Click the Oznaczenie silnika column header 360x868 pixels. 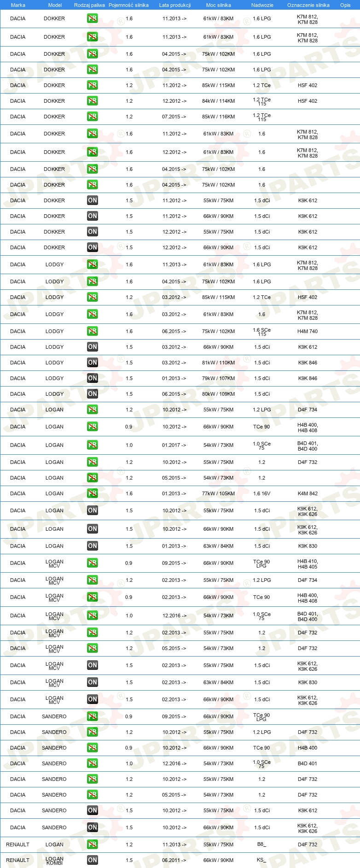point(308,5)
